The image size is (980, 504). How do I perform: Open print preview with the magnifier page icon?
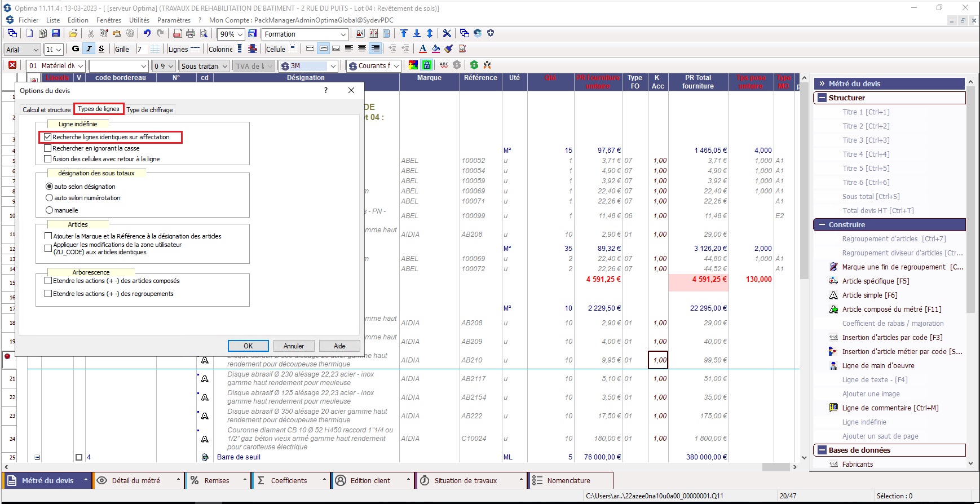(203, 33)
